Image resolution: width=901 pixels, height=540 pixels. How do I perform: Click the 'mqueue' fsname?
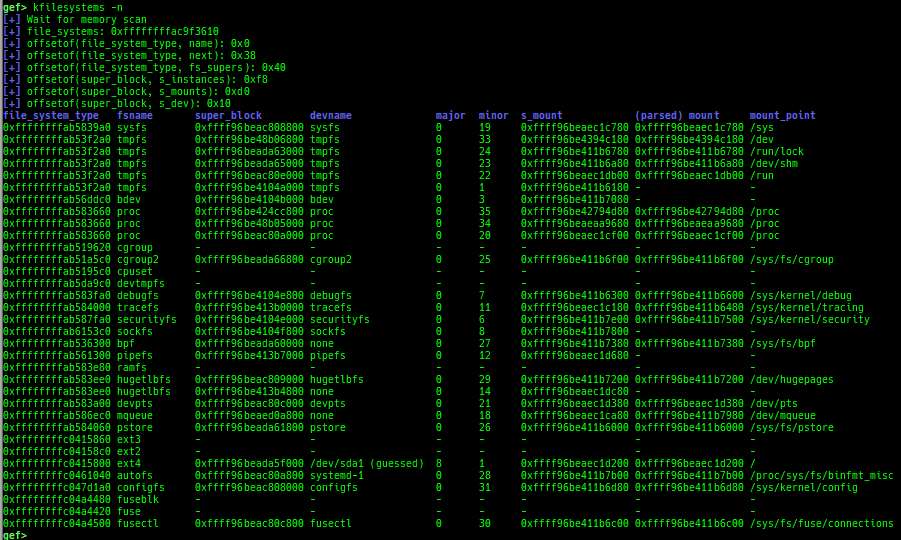click(x=135, y=415)
